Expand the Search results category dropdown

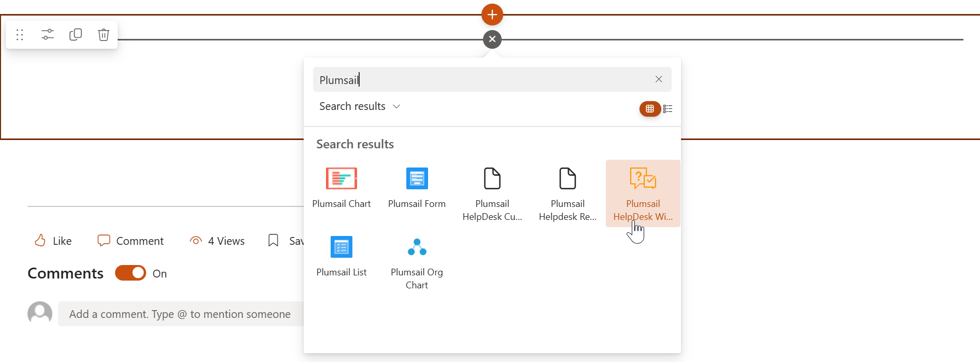pos(360,106)
